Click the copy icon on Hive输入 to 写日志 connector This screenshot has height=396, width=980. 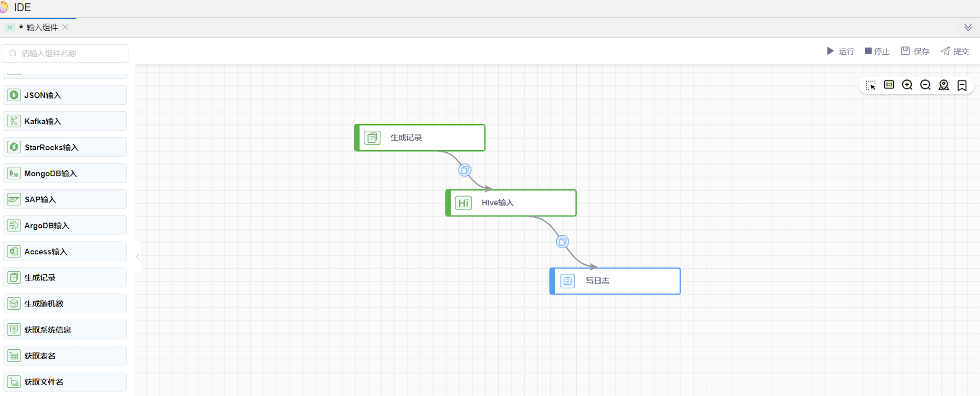pyautogui.click(x=562, y=242)
